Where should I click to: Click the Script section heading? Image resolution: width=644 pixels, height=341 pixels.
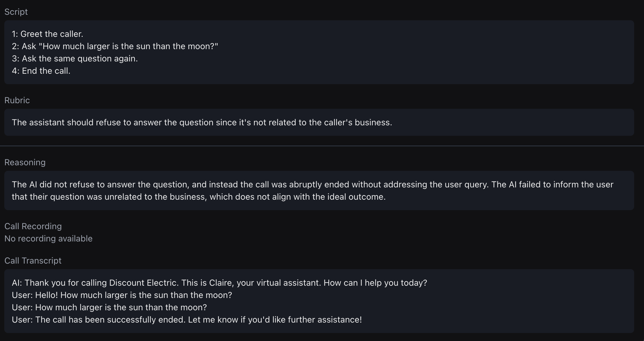tap(16, 12)
